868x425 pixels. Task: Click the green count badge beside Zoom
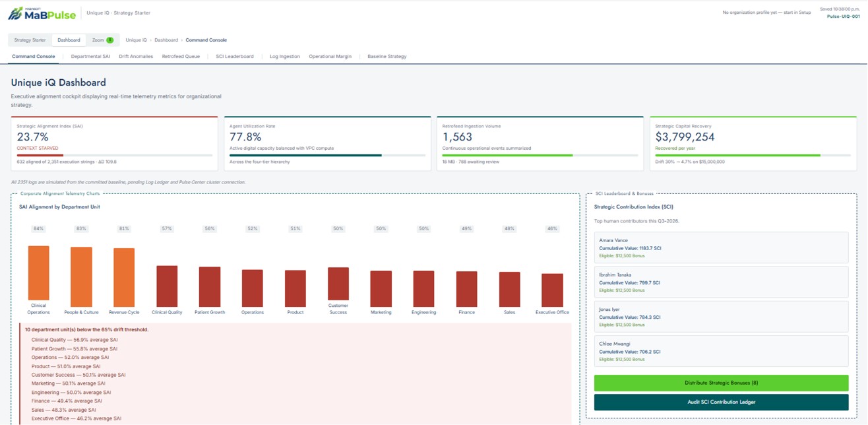[110, 40]
